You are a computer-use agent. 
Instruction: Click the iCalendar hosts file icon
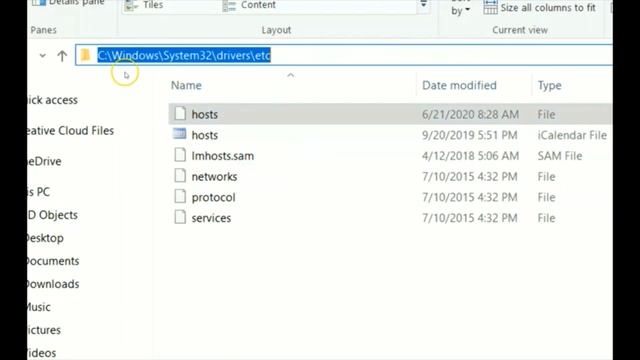180,133
